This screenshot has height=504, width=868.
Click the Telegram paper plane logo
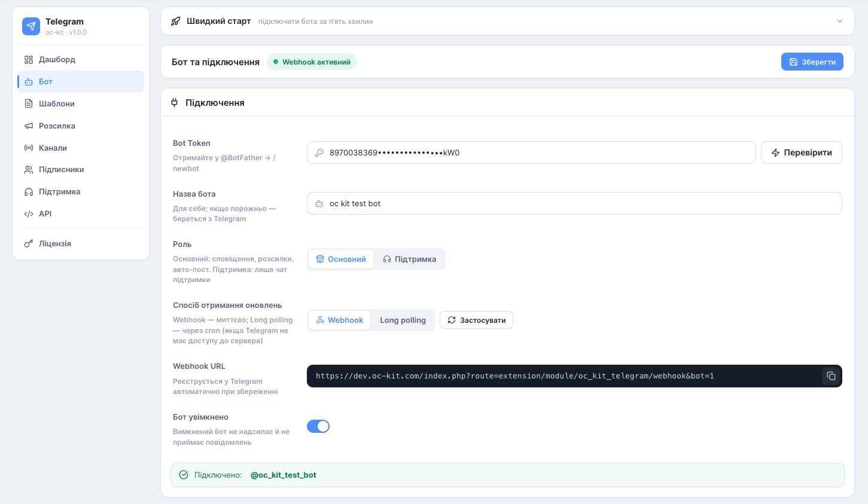(31, 26)
